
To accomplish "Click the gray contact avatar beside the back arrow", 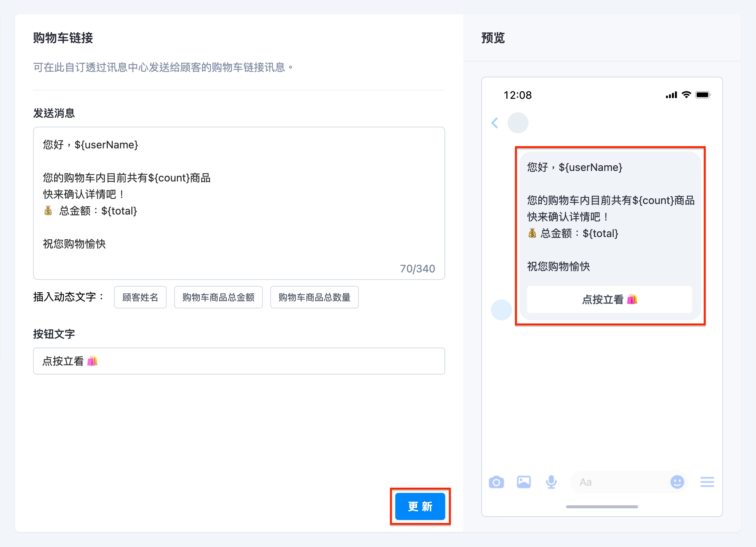I will click(518, 123).
